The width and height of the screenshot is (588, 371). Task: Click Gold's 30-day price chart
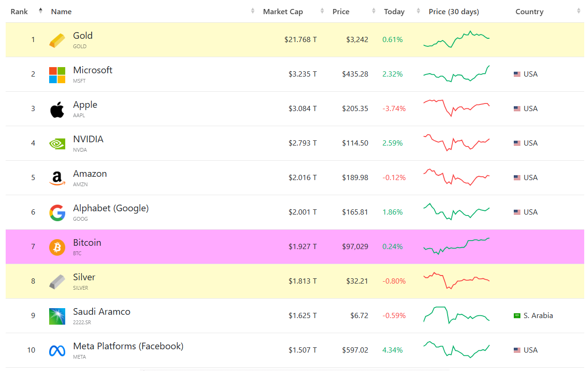click(x=457, y=40)
